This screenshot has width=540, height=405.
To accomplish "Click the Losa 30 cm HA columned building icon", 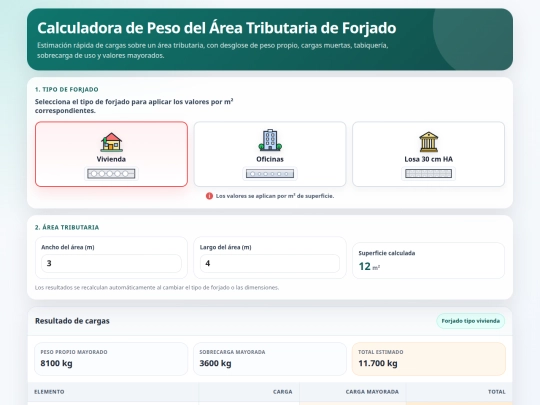I will [x=428, y=142].
